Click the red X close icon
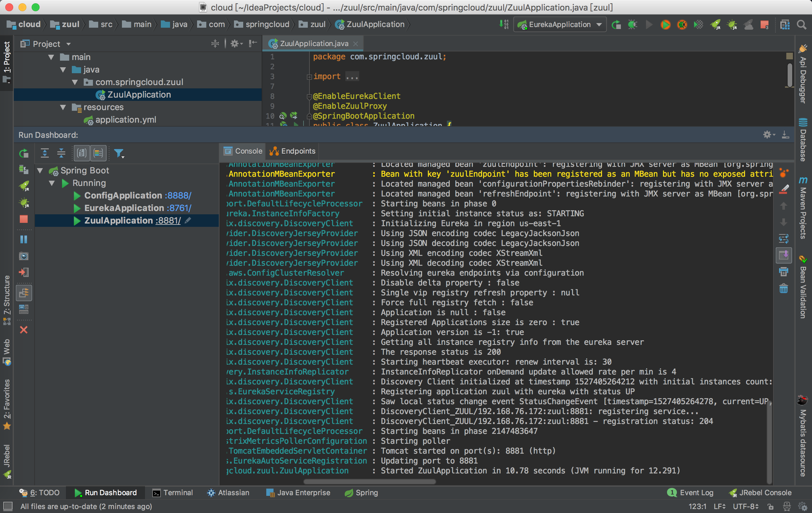 [x=24, y=330]
